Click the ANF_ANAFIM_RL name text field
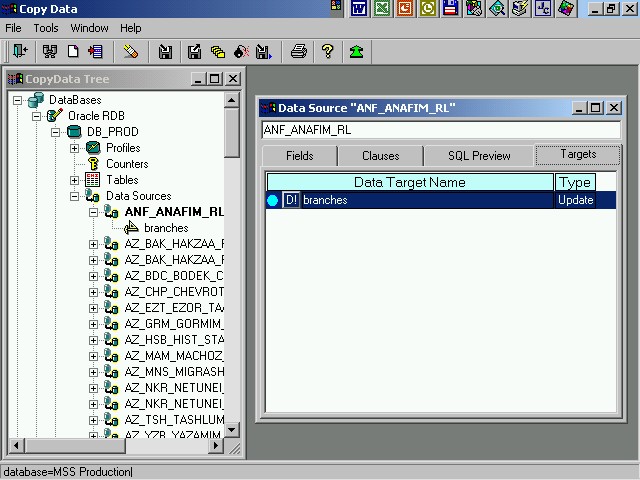Viewport: 640px width, 480px height. 440,130
